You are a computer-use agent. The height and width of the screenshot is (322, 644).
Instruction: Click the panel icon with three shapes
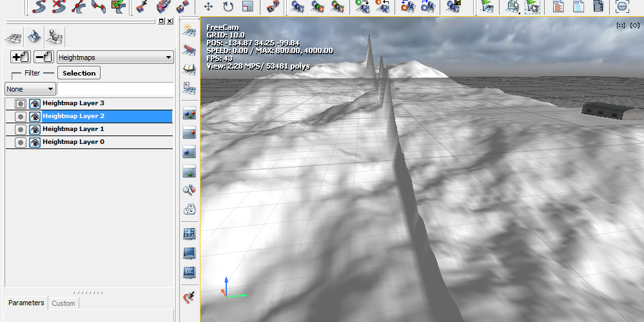(189, 114)
